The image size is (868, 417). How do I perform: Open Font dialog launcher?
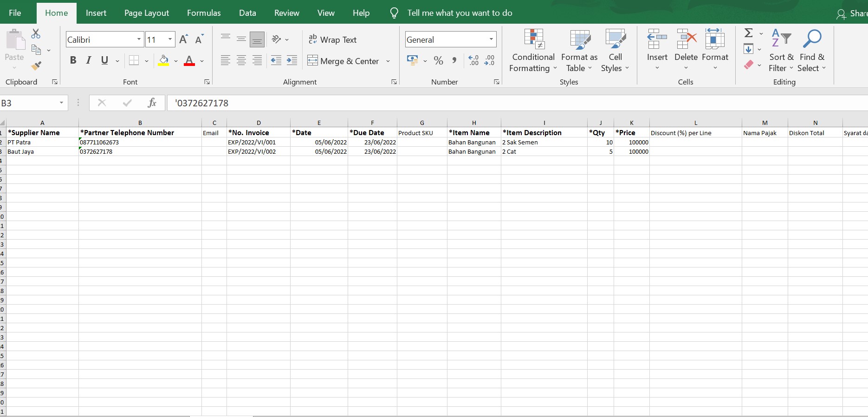(x=207, y=82)
